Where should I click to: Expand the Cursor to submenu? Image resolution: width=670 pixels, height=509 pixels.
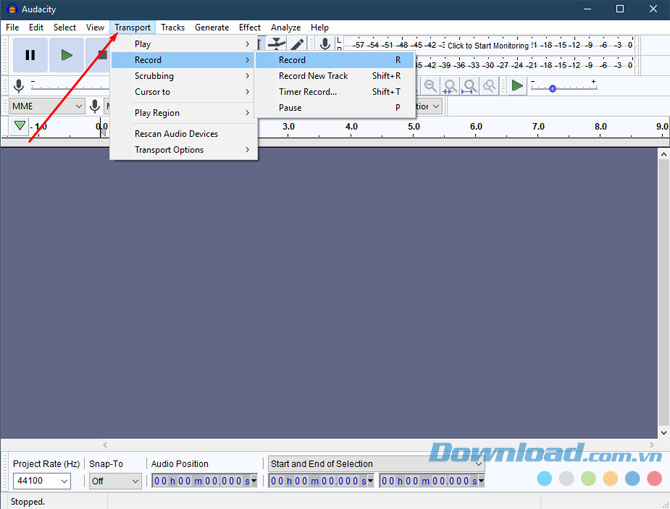click(184, 92)
